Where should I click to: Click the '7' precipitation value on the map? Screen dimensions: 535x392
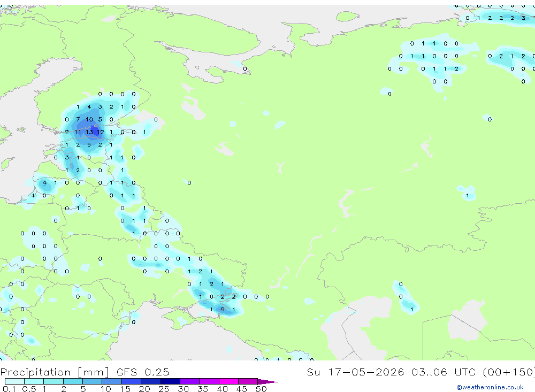point(78,119)
